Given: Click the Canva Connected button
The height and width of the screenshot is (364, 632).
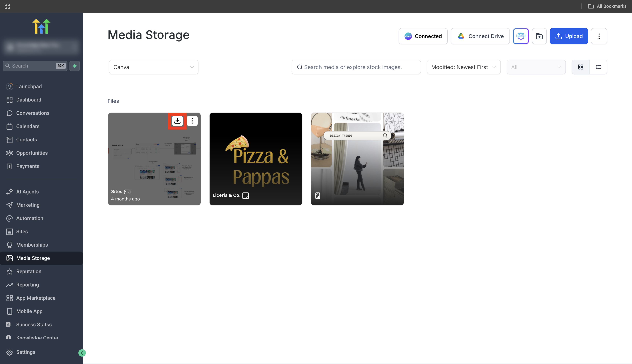Looking at the screenshot, I should (x=423, y=36).
